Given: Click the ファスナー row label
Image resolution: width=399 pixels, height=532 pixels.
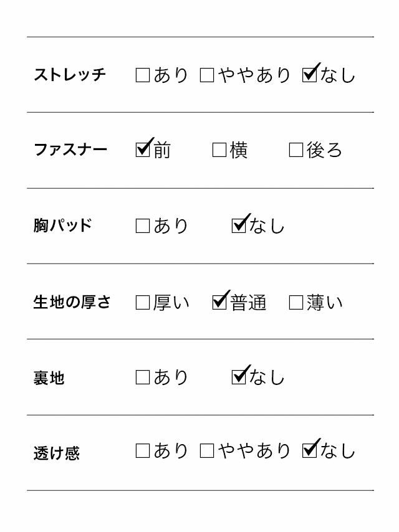Looking at the screenshot, I should [x=70, y=150].
